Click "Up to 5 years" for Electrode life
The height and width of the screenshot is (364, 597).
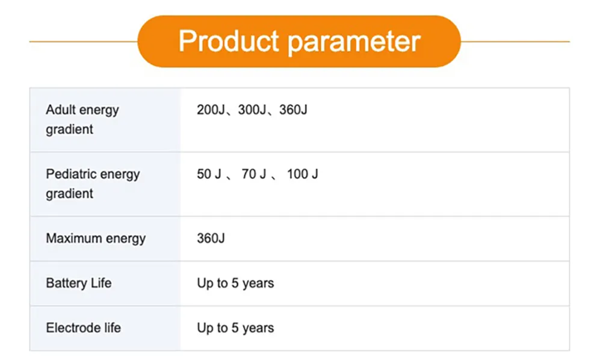235,328
